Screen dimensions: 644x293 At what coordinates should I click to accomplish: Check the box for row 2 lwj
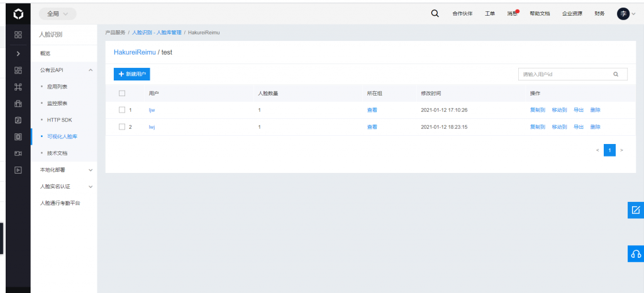pos(122,127)
